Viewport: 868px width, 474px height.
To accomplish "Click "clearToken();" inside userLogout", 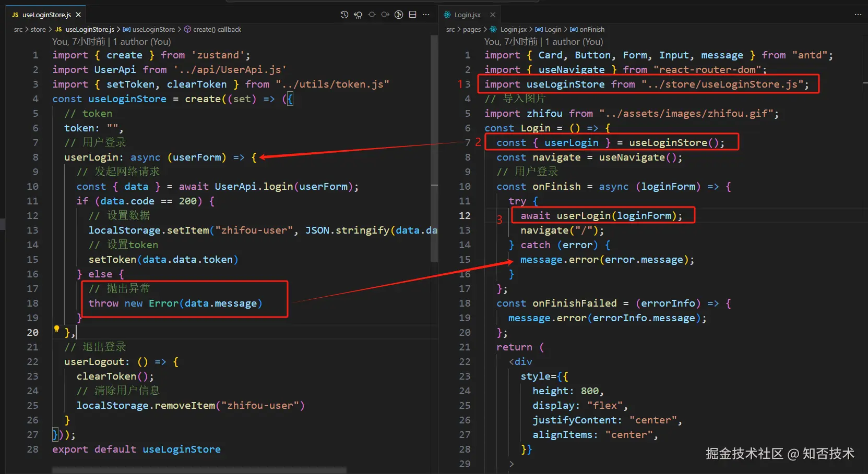I will pyautogui.click(x=115, y=376).
